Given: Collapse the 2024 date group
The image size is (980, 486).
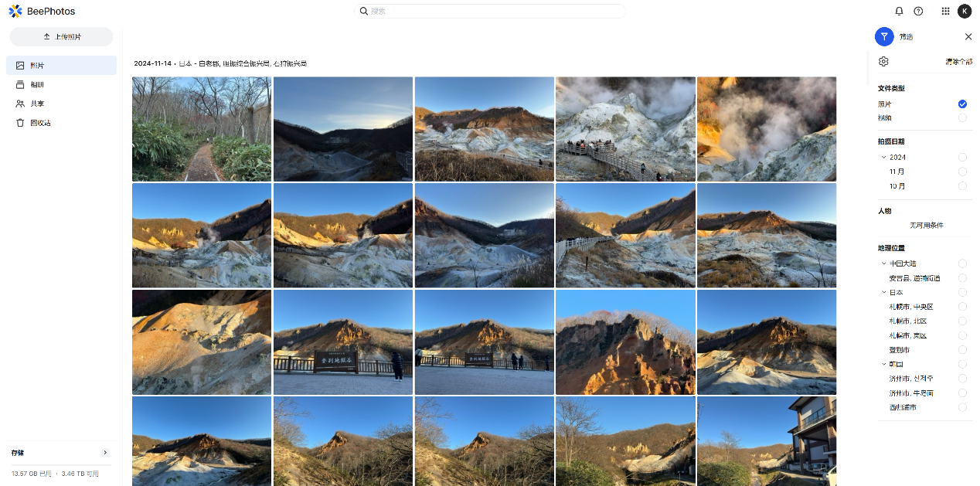Looking at the screenshot, I should 884,157.
